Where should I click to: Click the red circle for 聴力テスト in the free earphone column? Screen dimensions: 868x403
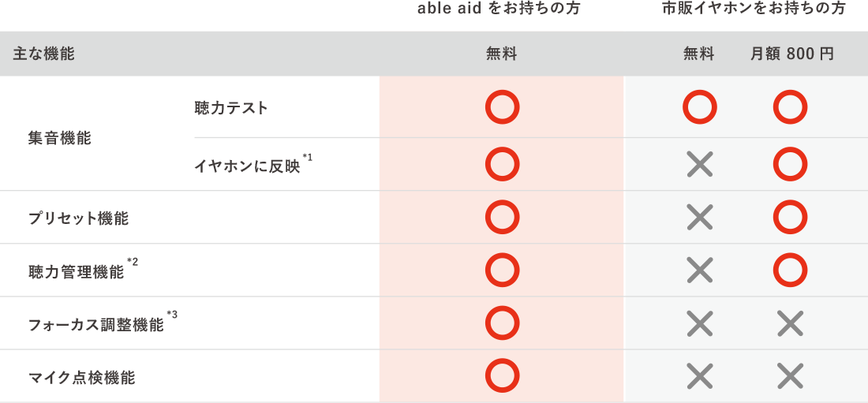coord(699,107)
